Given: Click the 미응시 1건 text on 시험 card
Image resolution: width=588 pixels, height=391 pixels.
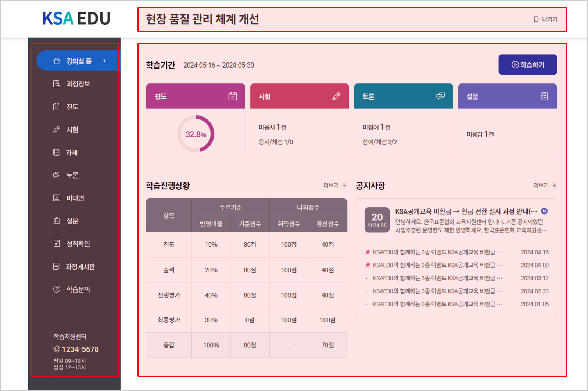Looking at the screenshot, I should pyautogui.click(x=272, y=127).
